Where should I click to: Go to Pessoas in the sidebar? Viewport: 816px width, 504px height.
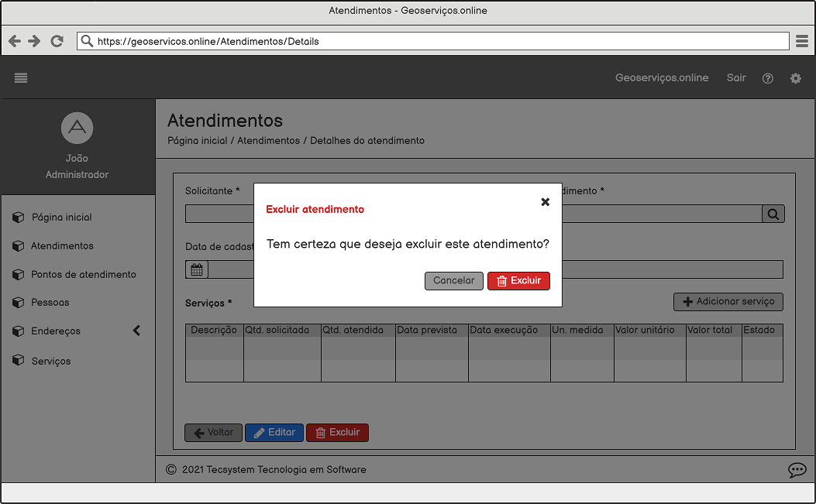tap(50, 303)
